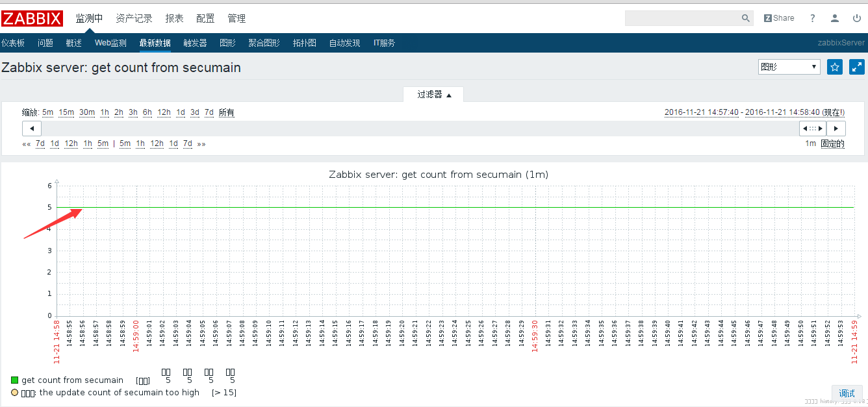Click the ZABBIX logo
Viewport: 868px width, 407px height.
click(32, 18)
